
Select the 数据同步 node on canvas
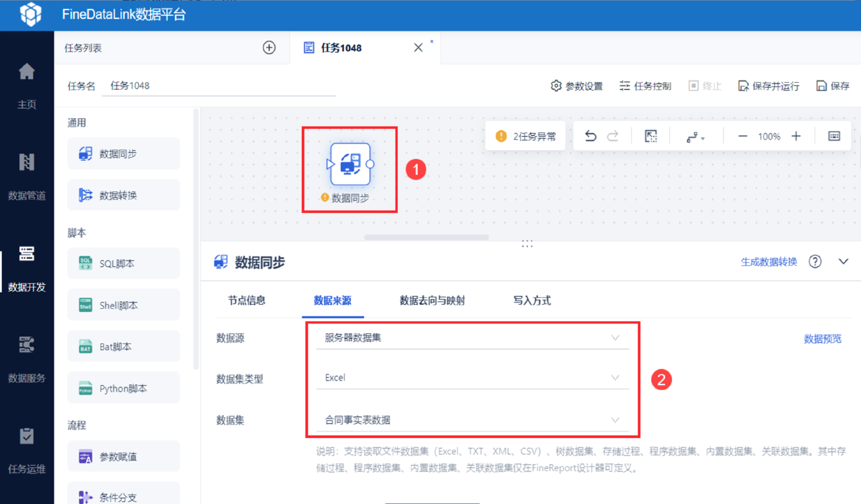coord(350,164)
